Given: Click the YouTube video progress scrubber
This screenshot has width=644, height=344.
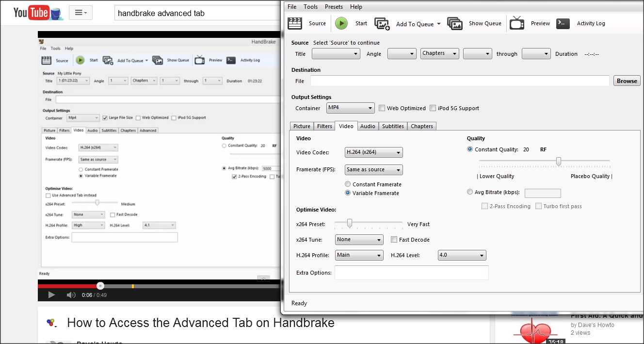Looking at the screenshot, I should click(x=100, y=286).
